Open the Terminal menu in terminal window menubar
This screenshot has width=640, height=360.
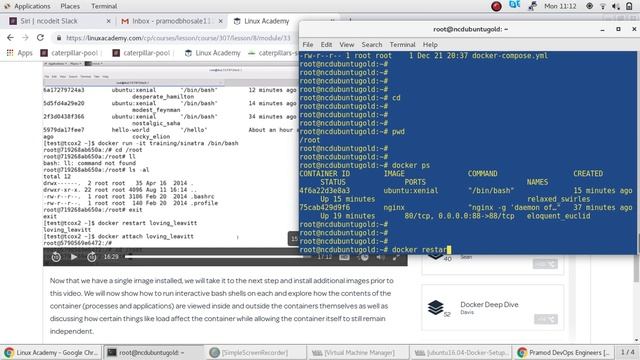click(x=402, y=44)
